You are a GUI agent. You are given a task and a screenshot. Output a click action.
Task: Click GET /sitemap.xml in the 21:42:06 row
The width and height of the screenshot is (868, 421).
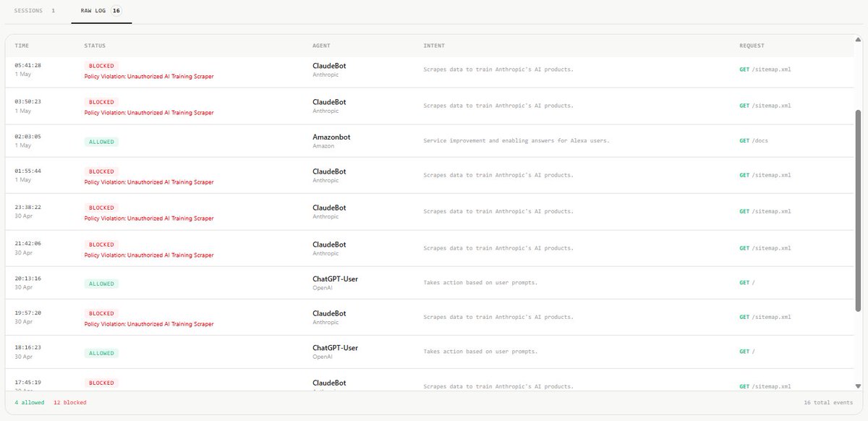(x=765, y=248)
